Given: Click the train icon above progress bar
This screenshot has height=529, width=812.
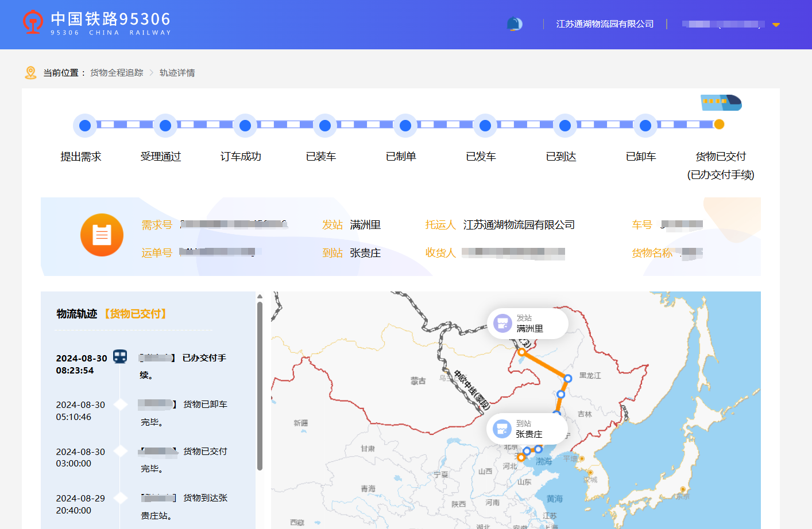Looking at the screenshot, I should (x=721, y=103).
